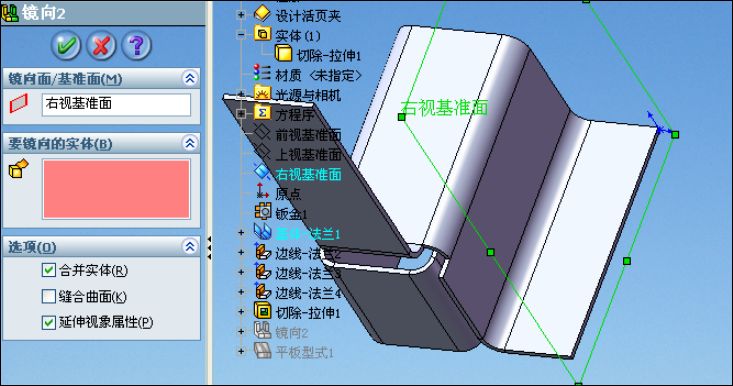The height and width of the screenshot is (386, 733).
Task: Select 钣金1 tree label
Action: click(291, 214)
